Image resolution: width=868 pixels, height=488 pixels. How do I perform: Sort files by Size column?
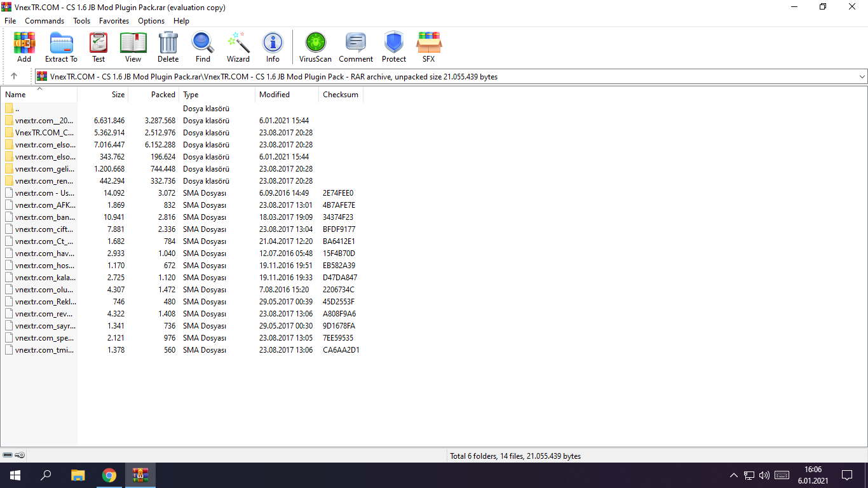pos(103,95)
